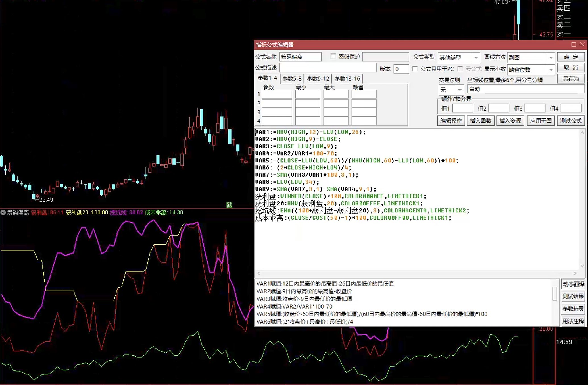Click the 公式描述 formula description field
588x385 pixels.
[328, 68]
